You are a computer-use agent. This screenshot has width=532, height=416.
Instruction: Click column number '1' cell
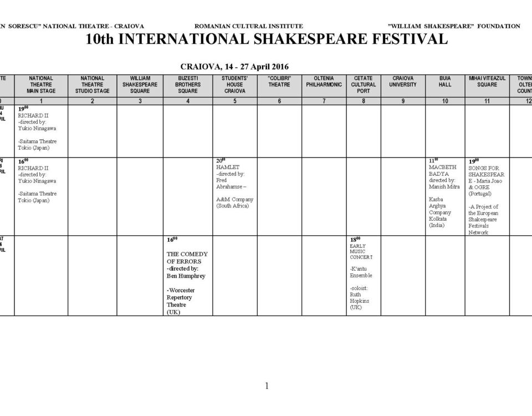click(x=41, y=101)
